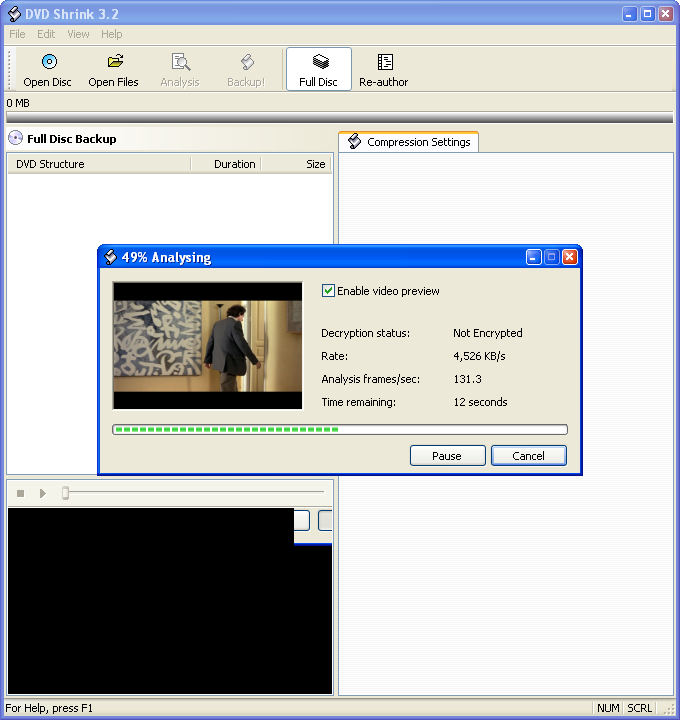Select Full Disc mode icon
Image resolution: width=680 pixels, height=720 pixels.
(x=320, y=62)
